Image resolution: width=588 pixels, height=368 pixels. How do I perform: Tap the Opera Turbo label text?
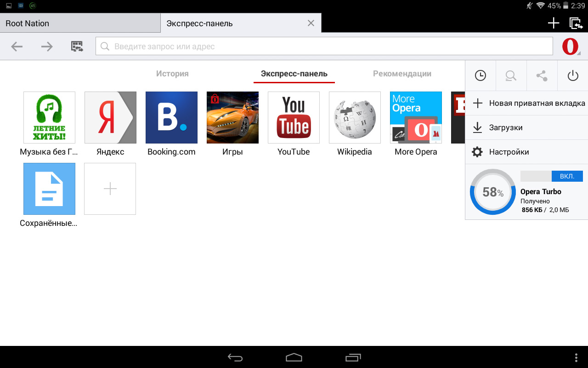click(541, 192)
